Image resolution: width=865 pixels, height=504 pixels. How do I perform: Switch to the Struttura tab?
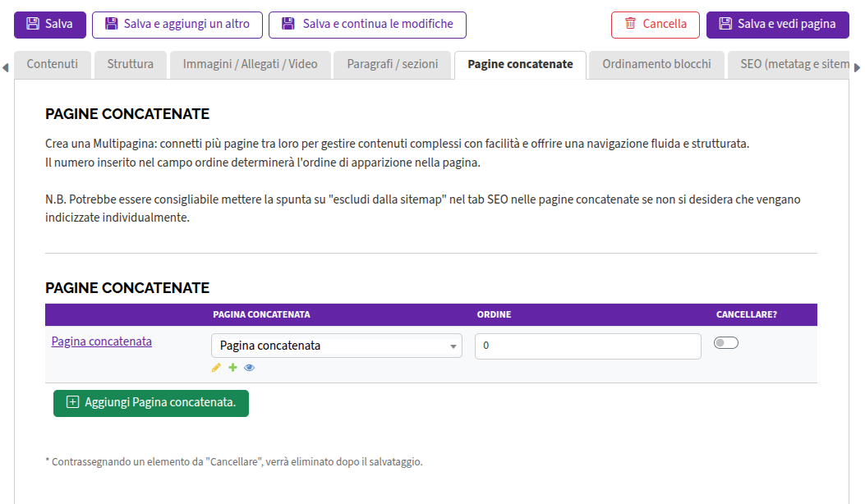130,65
